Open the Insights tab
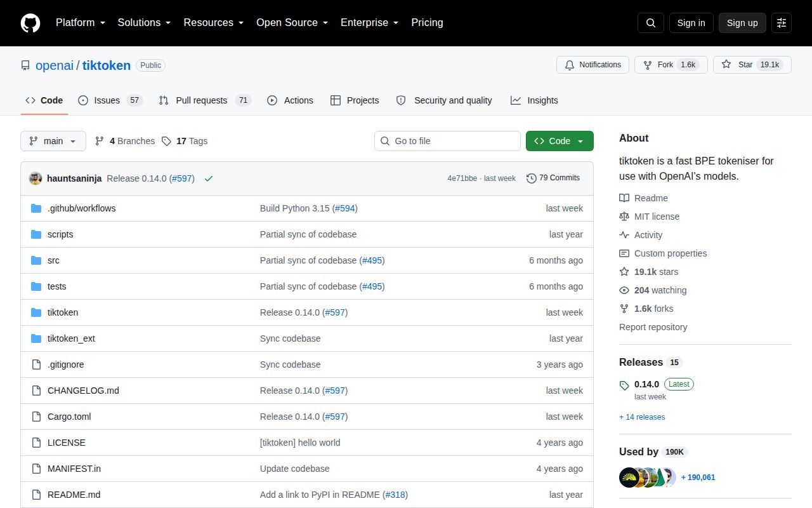The height and width of the screenshot is (508, 812). coord(534,100)
